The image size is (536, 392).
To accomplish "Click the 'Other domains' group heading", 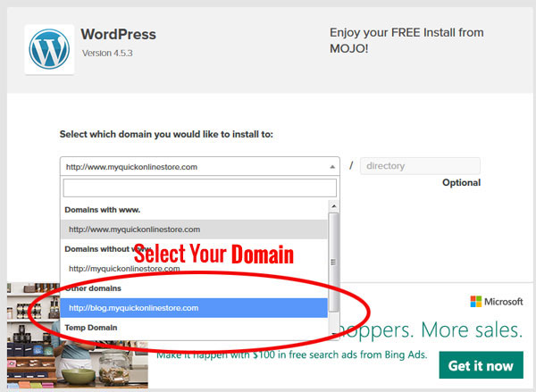I will pyautogui.click(x=93, y=288).
